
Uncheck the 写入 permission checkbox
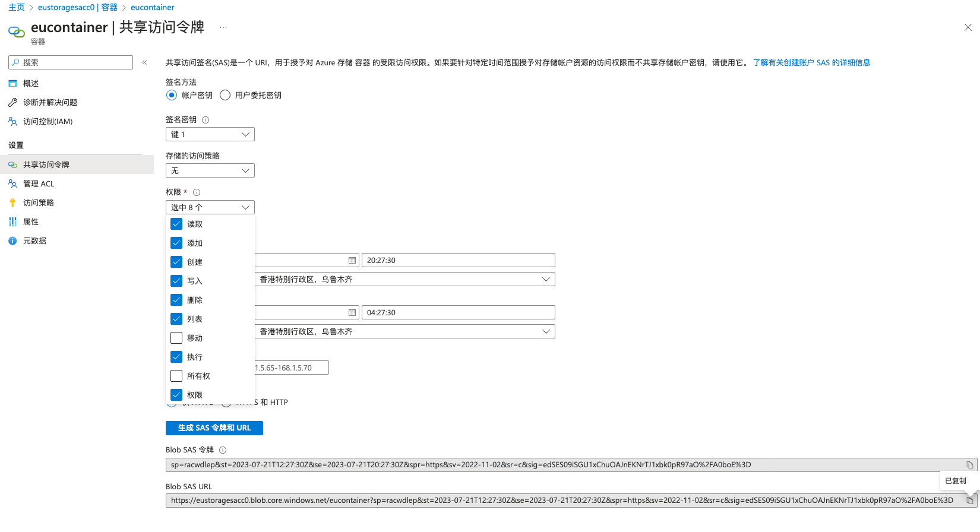tap(176, 281)
